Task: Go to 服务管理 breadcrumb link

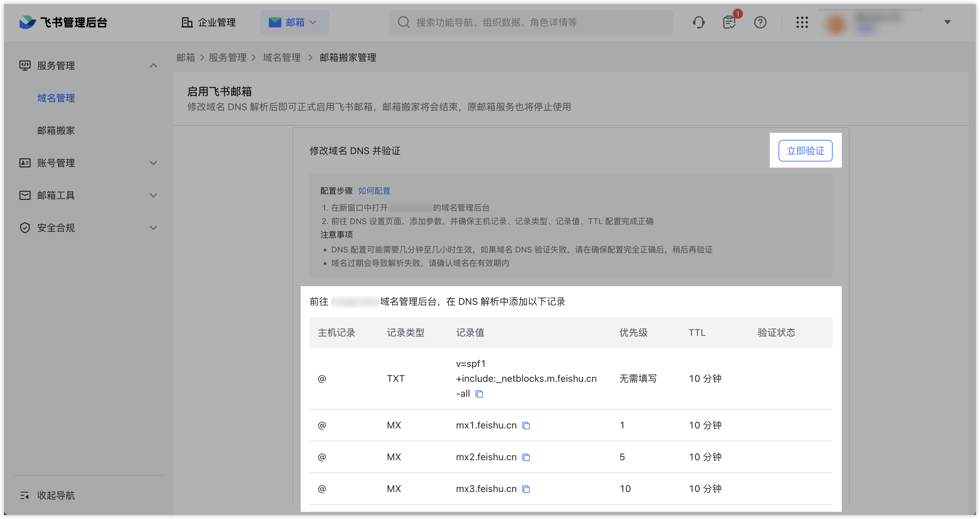Action: [227, 58]
